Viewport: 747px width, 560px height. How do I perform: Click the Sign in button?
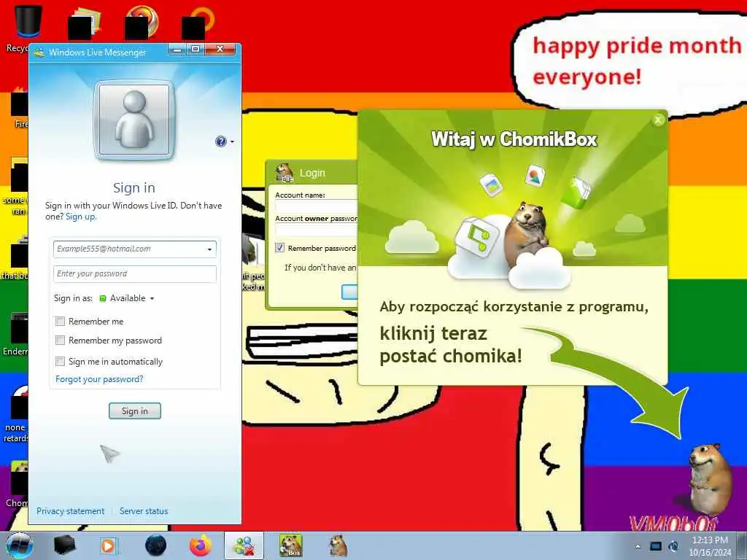coord(135,411)
